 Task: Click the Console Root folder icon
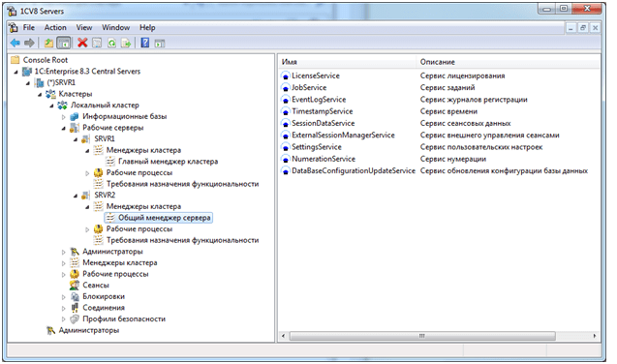[15, 60]
